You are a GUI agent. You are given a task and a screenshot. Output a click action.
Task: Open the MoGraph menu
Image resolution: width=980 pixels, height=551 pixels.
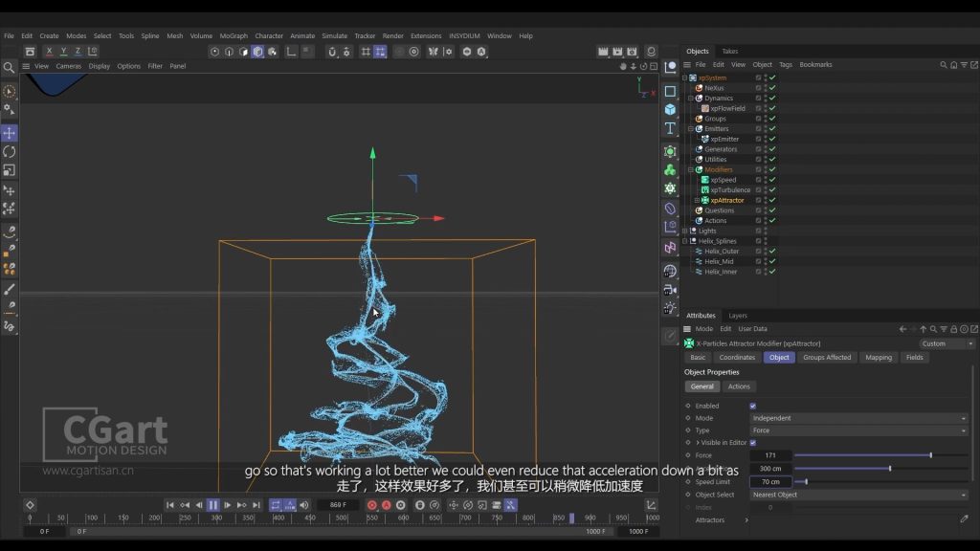[x=234, y=36]
